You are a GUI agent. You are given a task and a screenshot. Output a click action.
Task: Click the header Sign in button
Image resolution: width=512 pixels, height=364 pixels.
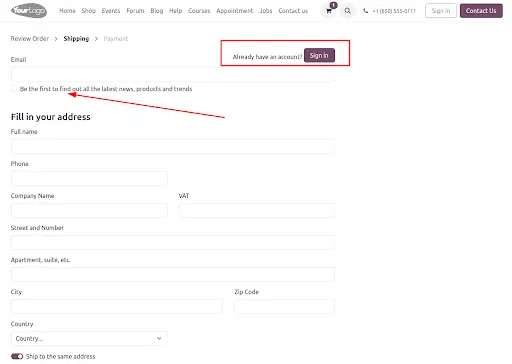pos(441,11)
